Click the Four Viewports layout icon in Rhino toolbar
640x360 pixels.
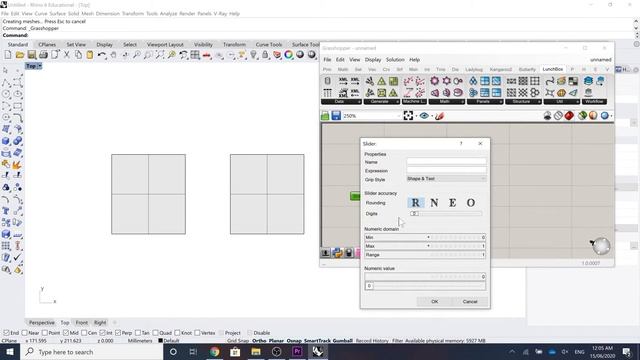pyautogui.click(x=195, y=55)
